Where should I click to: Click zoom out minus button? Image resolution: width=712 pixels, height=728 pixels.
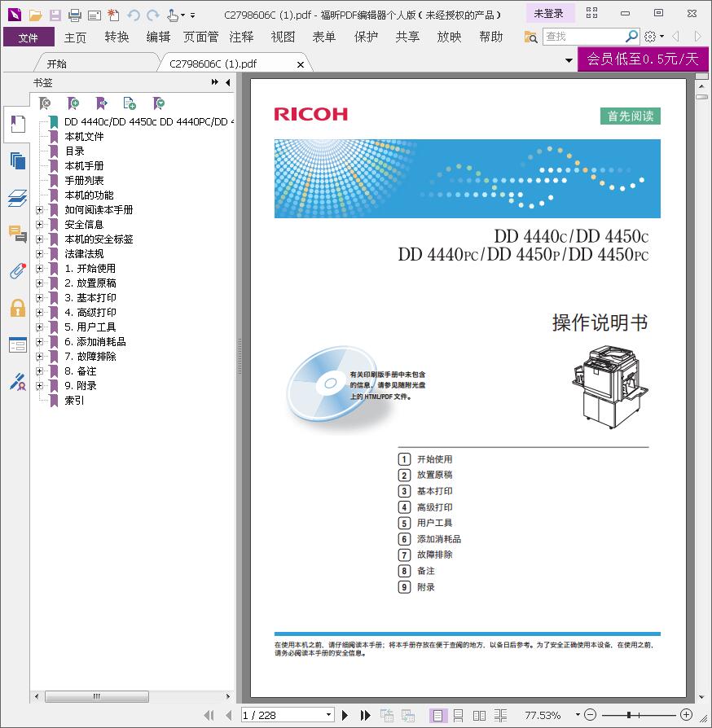point(590,715)
